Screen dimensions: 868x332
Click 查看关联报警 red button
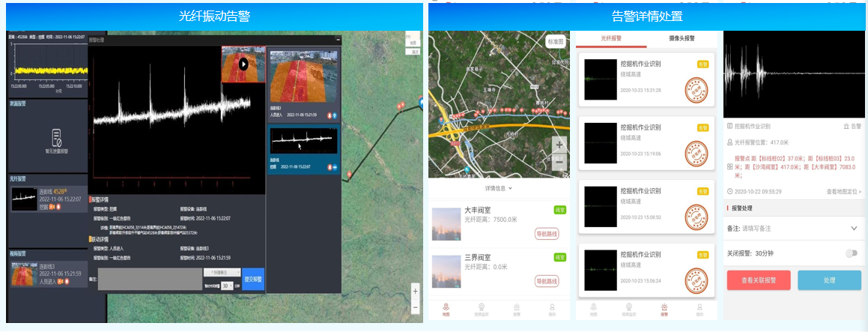pos(757,280)
